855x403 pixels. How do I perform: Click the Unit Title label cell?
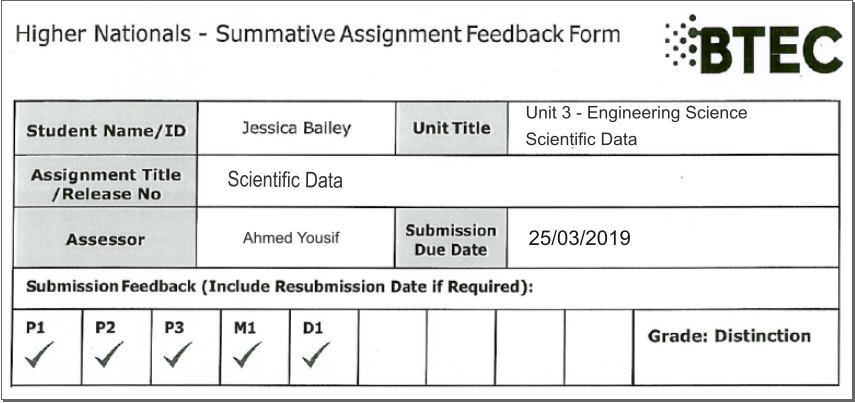451,128
